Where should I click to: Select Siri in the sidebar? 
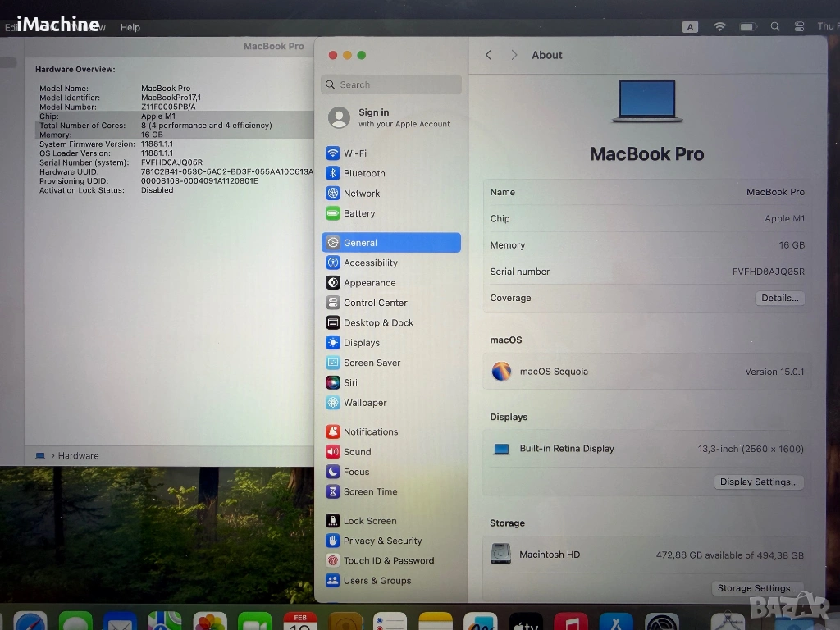(x=350, y=382)
